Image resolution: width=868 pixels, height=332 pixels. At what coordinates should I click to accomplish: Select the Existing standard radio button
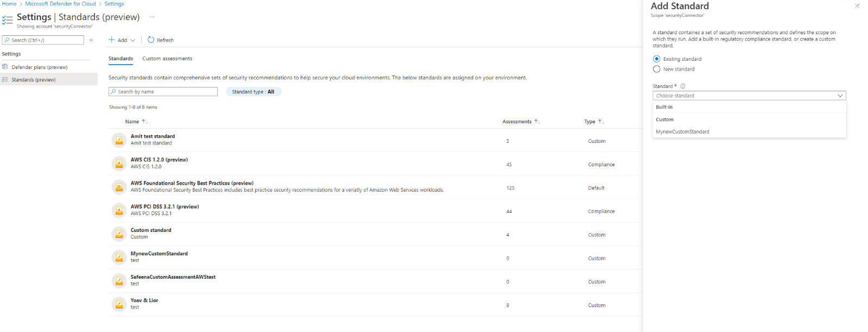click(657, 59)
